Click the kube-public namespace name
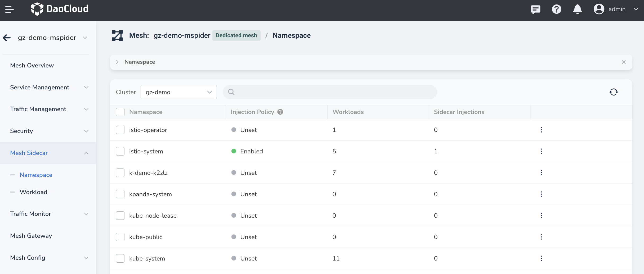The image size is (644, 274). tap(146, 237)
